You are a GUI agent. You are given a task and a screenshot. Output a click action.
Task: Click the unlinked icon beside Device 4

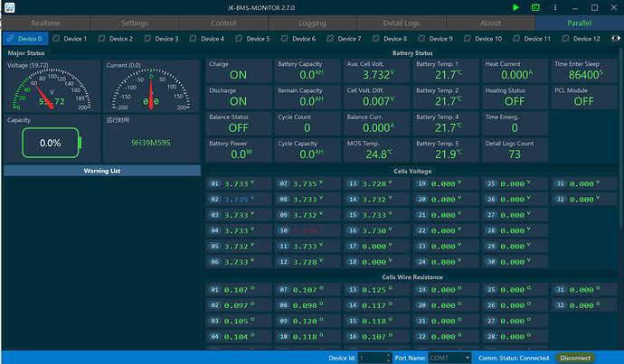coord(194,39)
